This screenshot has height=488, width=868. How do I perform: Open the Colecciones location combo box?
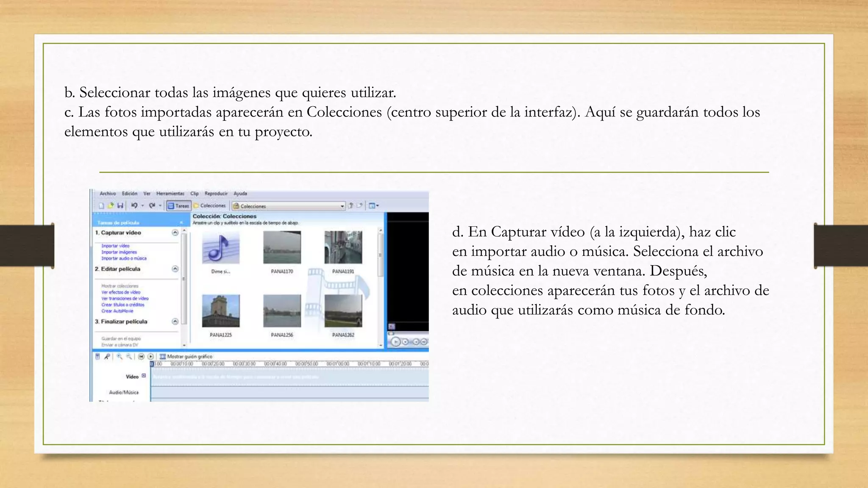pos(288,206)
